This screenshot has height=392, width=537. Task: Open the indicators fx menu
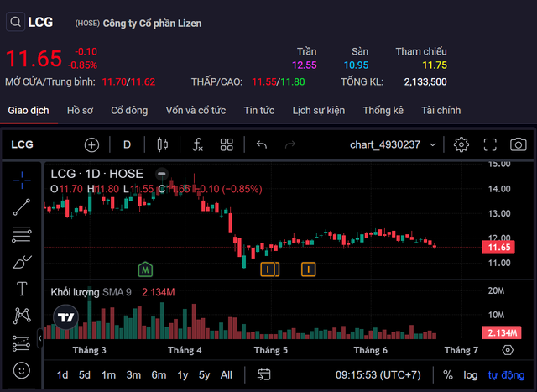[197, 144]
